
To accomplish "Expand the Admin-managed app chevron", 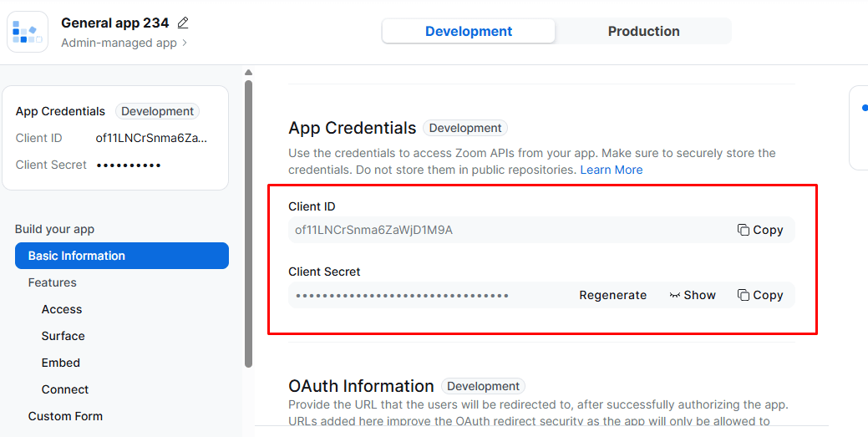I will point(185,43).
